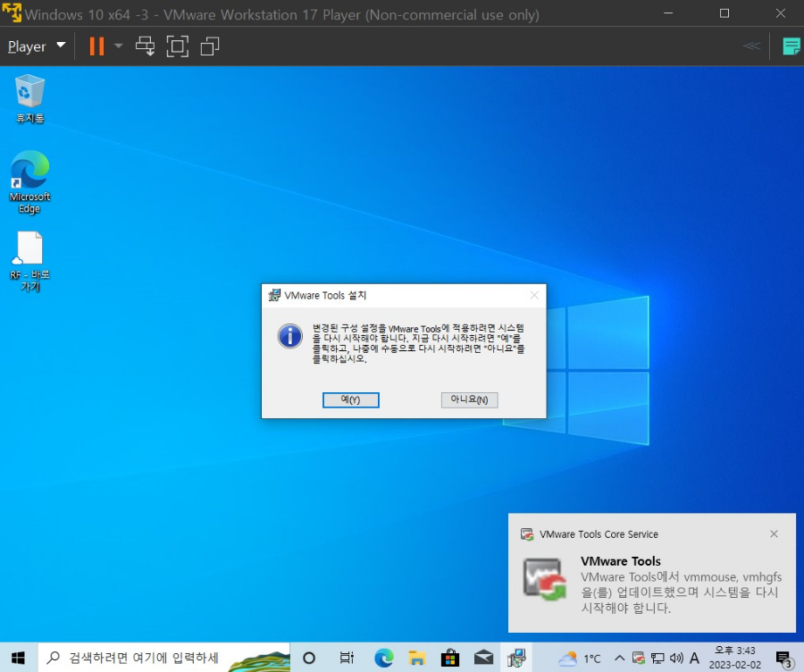804x672 pixels.
Task: Open Mail app from the taskbar
Action: 483,658
